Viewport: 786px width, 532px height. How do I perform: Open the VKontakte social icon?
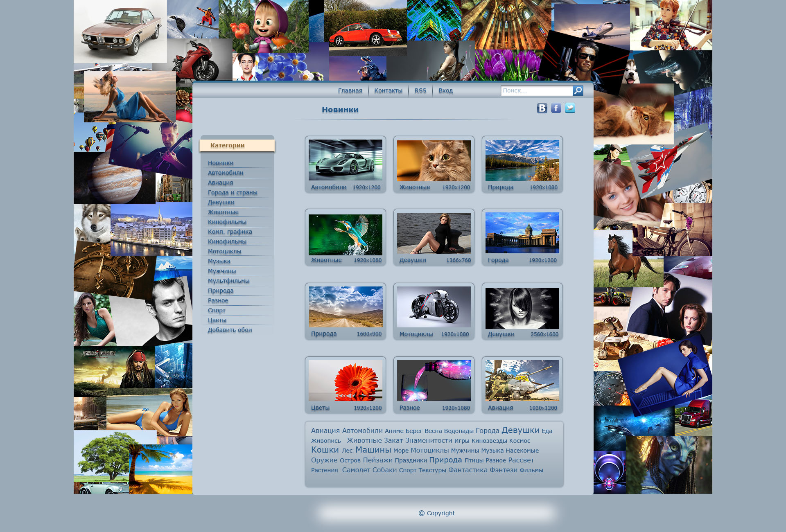(542, 108)
